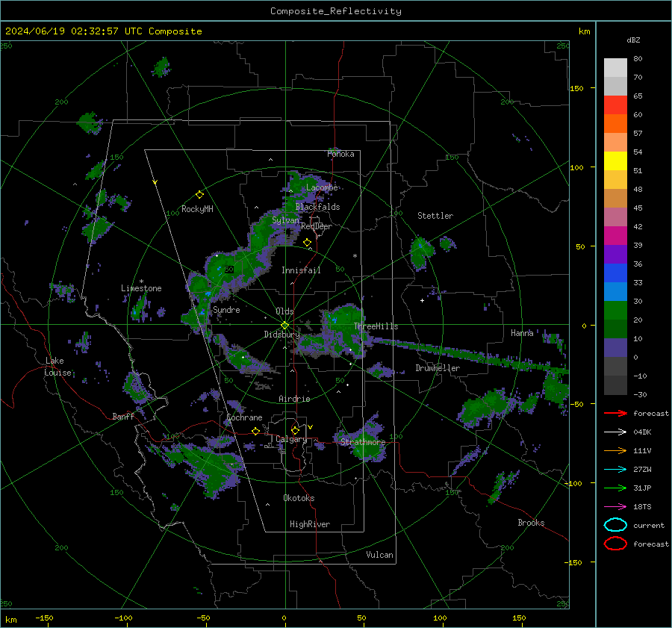Click the Hanna label
Image resolution: width=672 pixels, height=628 pixels.
[522, 332]
